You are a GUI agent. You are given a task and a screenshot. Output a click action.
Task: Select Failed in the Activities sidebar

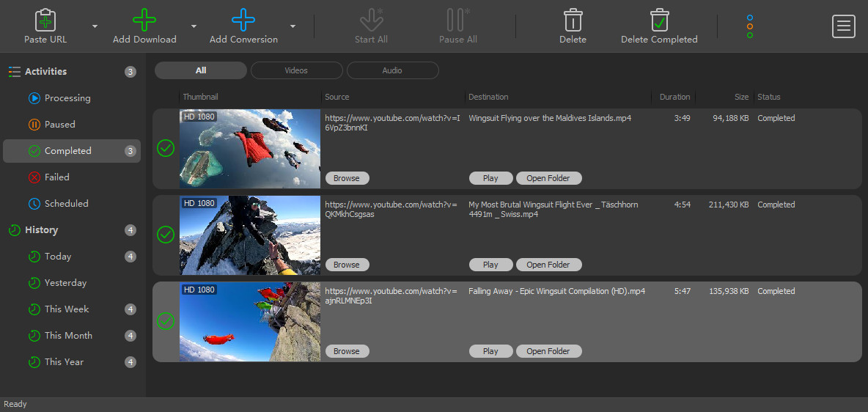pyautogui.click(x=56, y=177)
